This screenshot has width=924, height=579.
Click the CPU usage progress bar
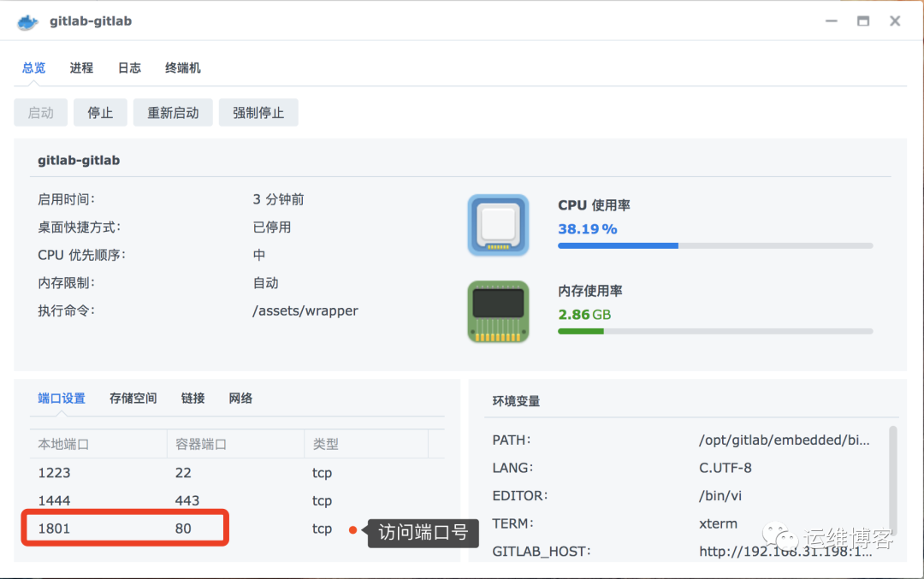pyautogui.click(x=715, y=245)
